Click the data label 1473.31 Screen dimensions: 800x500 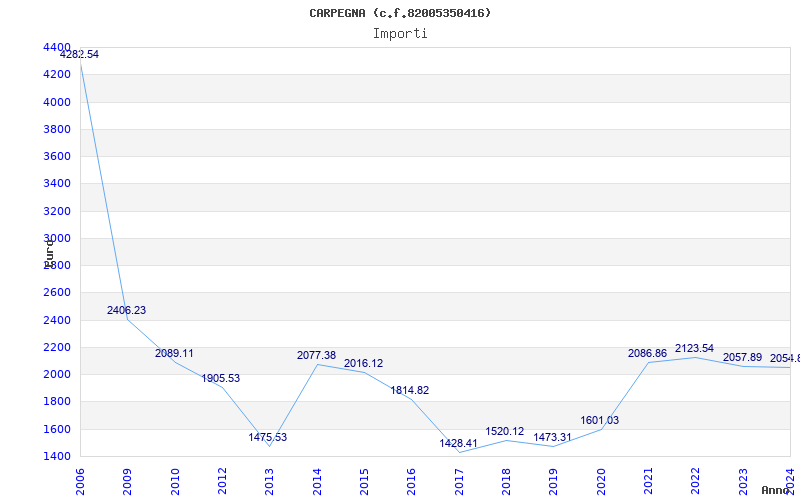tap(553, 437)
